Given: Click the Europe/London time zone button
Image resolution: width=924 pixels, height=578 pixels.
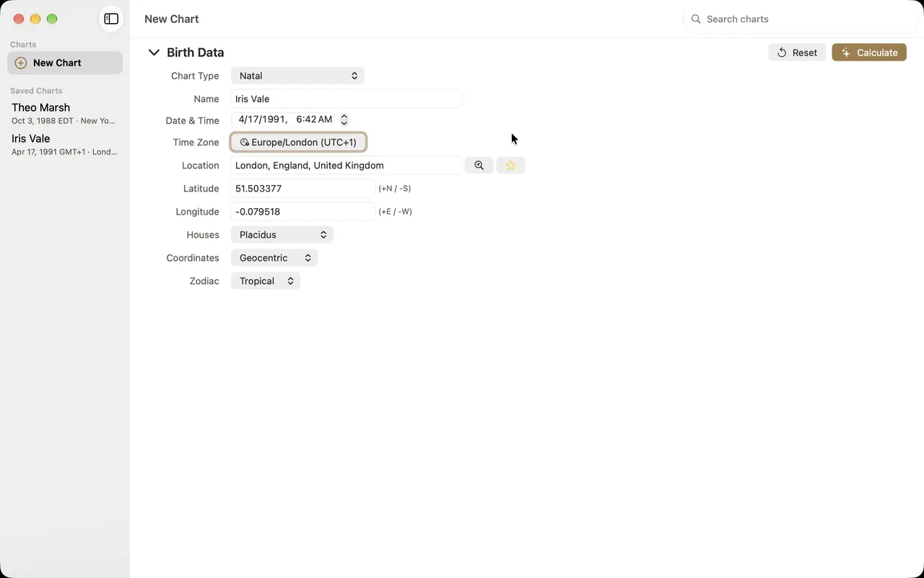Looking at the screenshot, I should click(298, 142).
